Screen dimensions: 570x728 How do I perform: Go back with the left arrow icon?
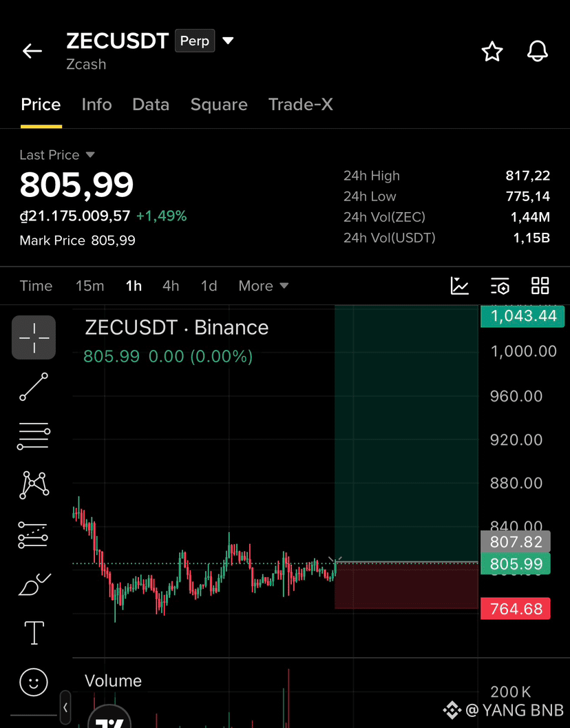click(x=32, y=50)
